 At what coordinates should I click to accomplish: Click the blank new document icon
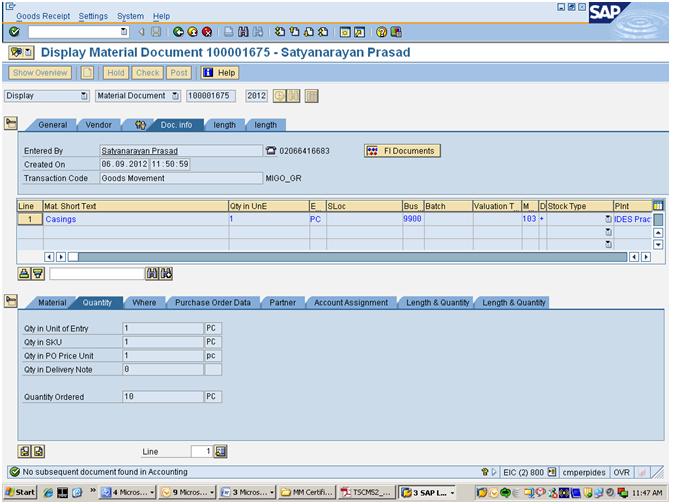coord(87,73)
